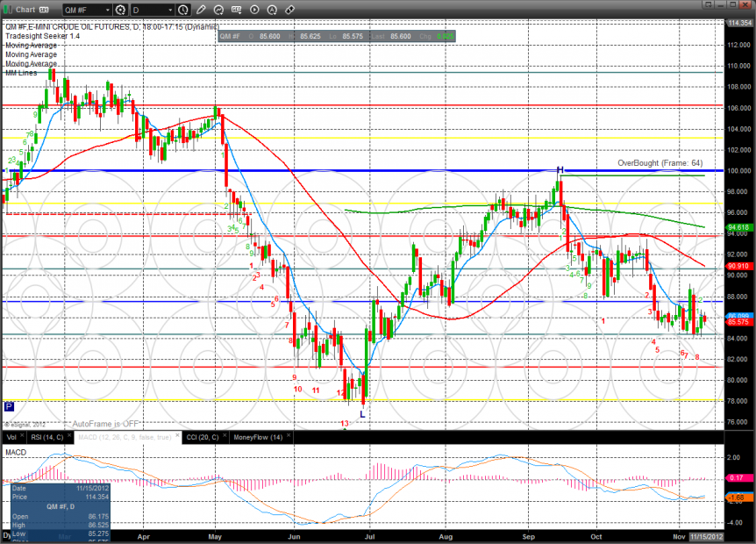Open the studies chart-line icon

tap(219, 10)
